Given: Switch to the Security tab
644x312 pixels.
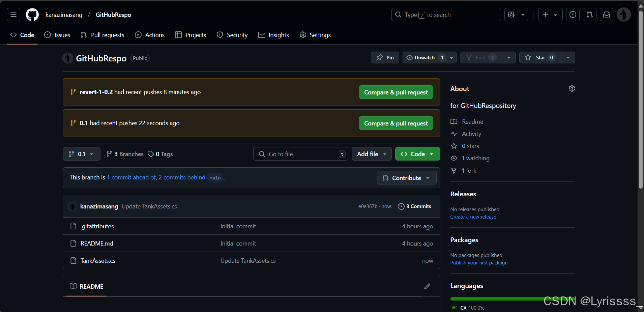Looking at the screenshot, I should 232,35.
